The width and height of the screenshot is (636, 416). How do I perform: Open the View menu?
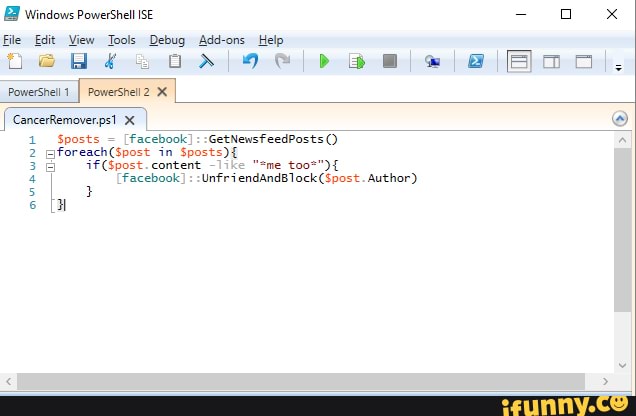click(x=82, y=40)
